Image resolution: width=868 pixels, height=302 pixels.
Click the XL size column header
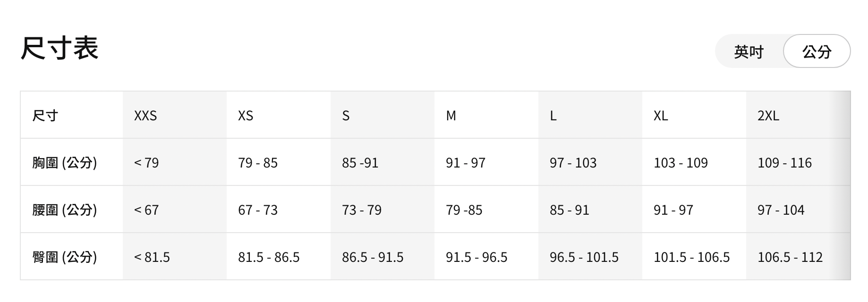pyautogui.click(x=661, y=116)
